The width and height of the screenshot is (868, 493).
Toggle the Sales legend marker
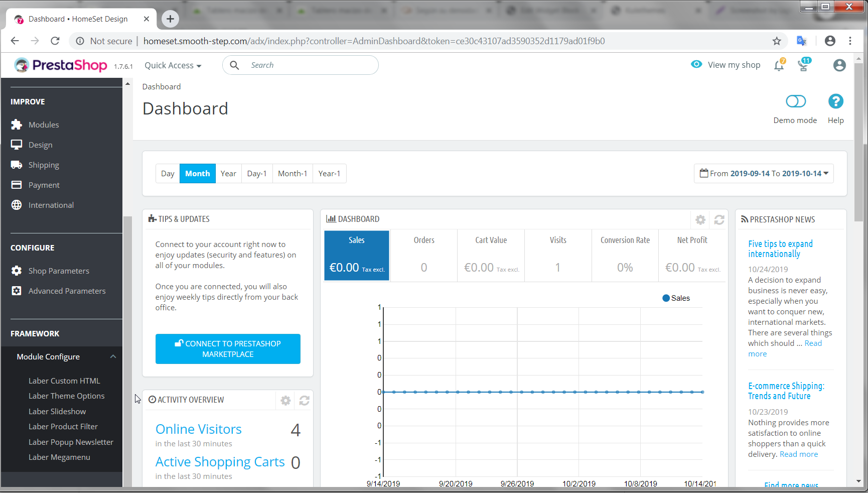tap(666, 298)
